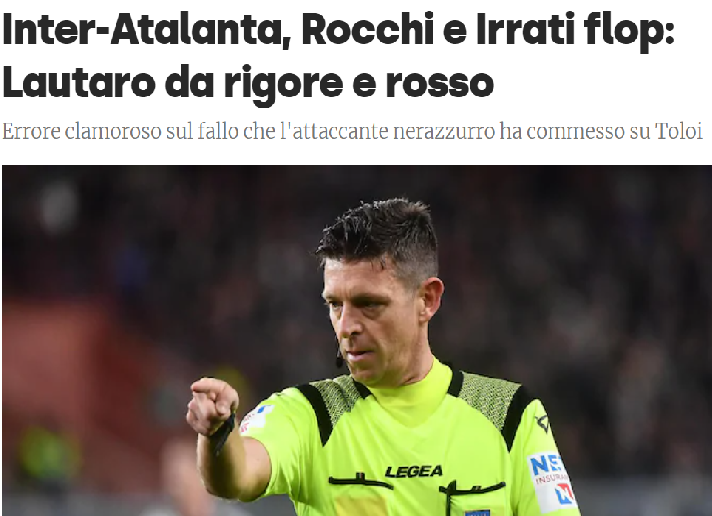
Task: Click the NET Insurance sleeve badge
Action: 552,482
